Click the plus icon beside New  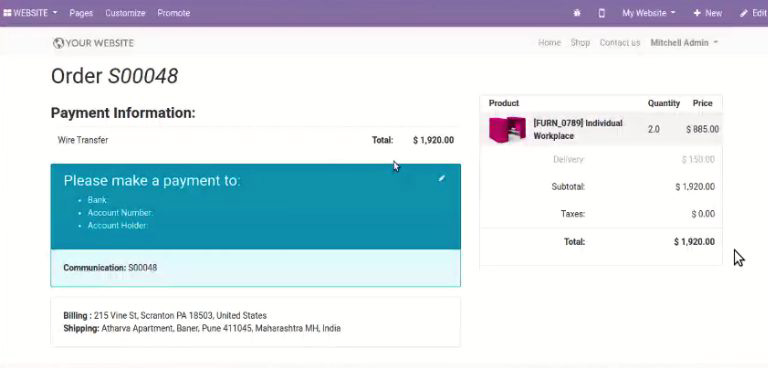[697, 13]
